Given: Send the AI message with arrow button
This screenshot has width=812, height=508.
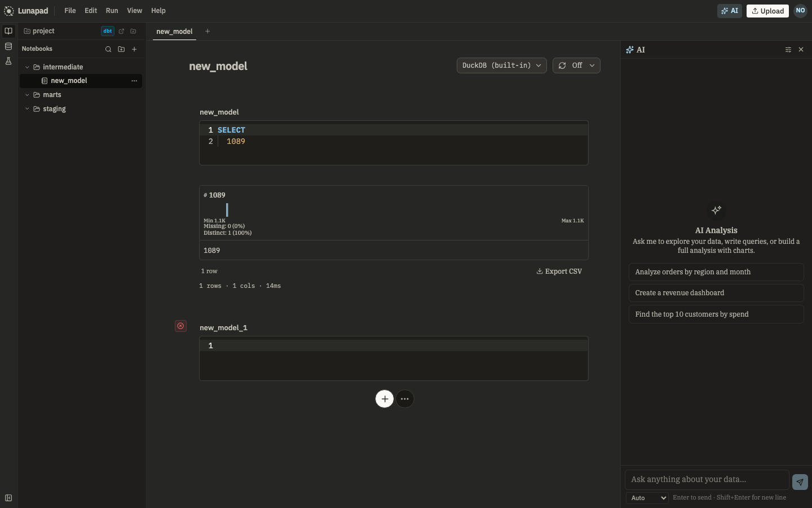Looking at the screenshot, I should click(800, 481).
